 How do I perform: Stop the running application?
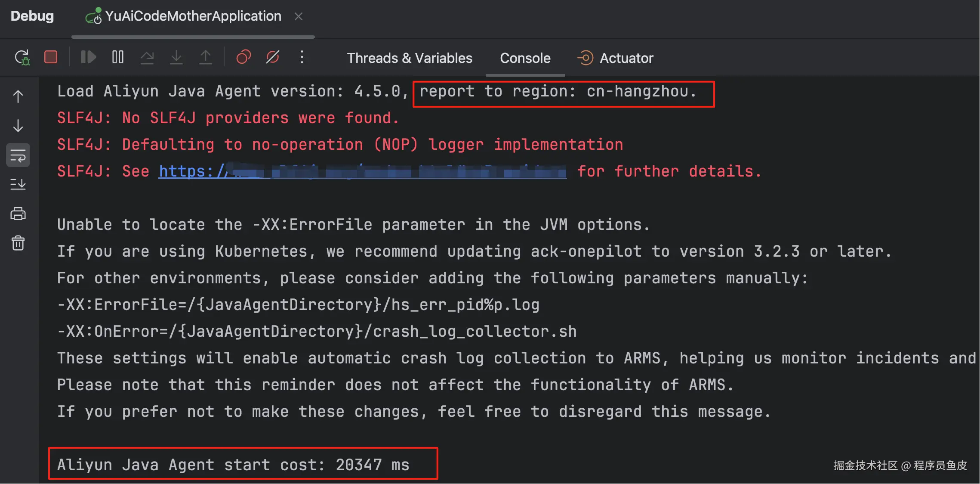pos(51,57)
